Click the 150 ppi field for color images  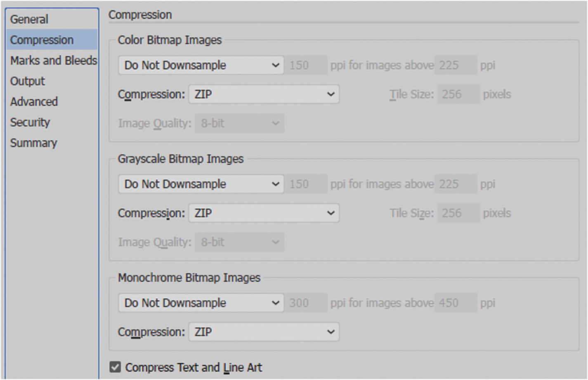point(305,65)
